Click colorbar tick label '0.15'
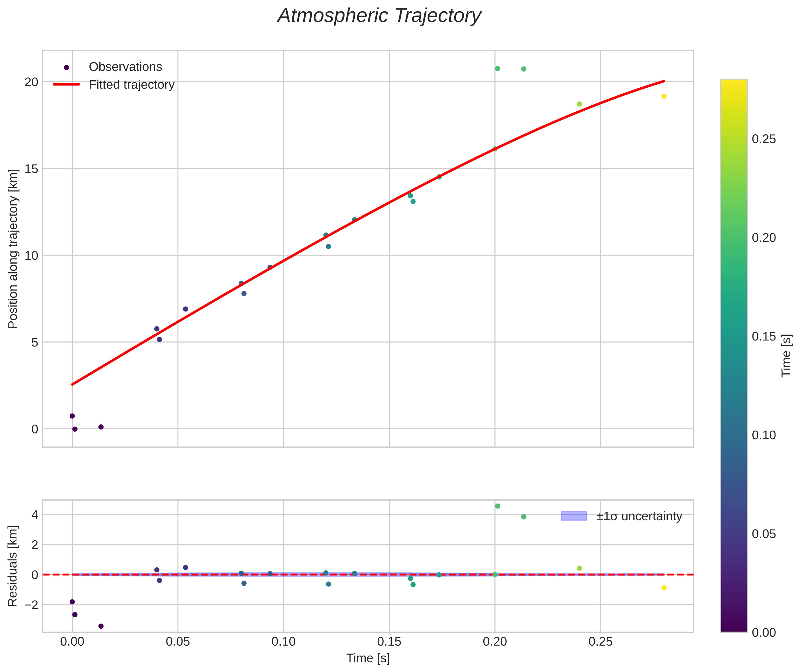The height and width of the screenshot is (672, 800). click(x=764, y=336)
